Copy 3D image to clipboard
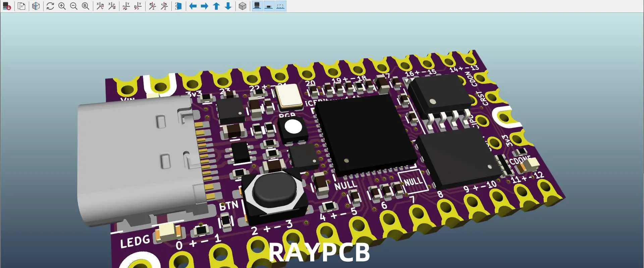This screenshot has height=268, width=644. tap(21, 6)
